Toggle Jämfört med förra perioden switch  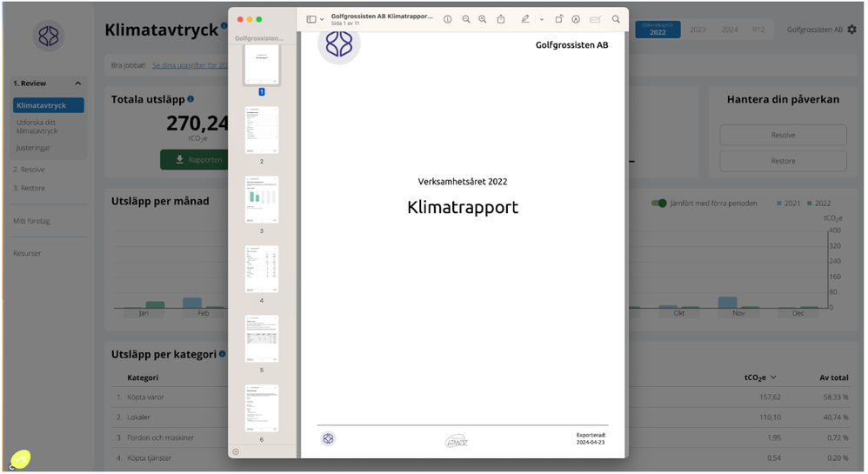[658, 204]
